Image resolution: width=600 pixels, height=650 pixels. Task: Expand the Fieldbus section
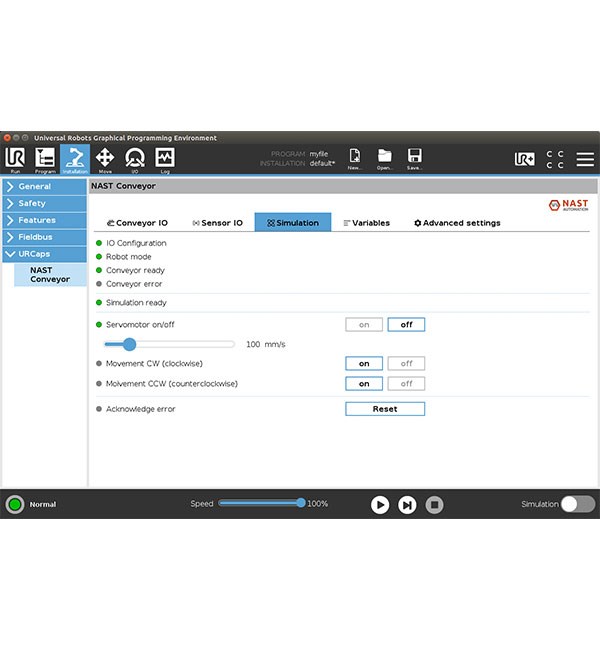pos(45,237)
